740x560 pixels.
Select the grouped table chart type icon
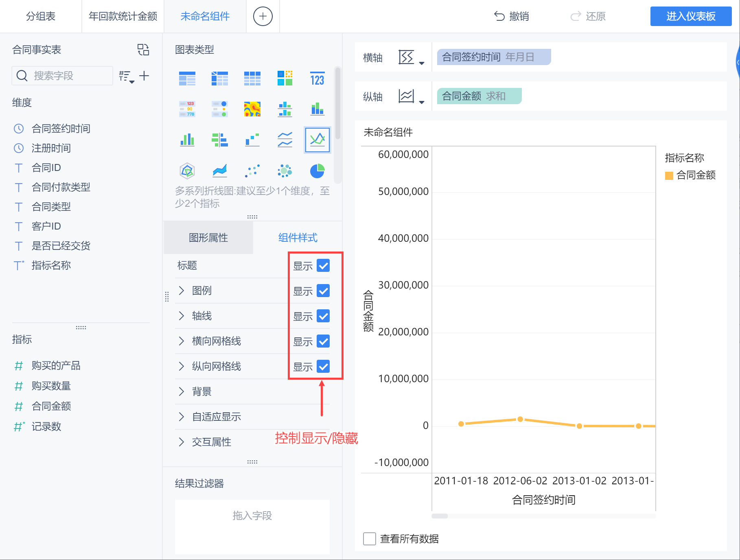(187, 78)
